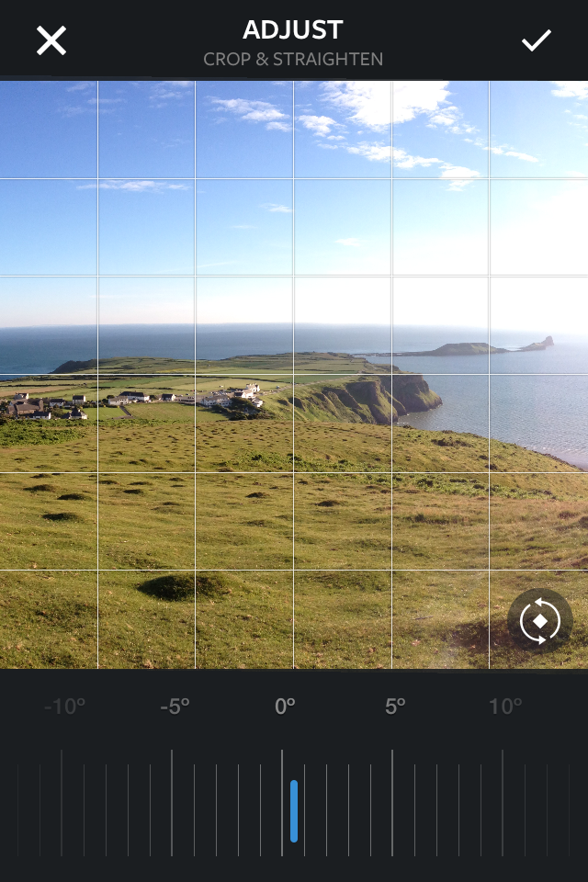588x882 pixels.
Task: Tap the CROP & STRAIGHTEN subtitle
Action: [293, 59]
